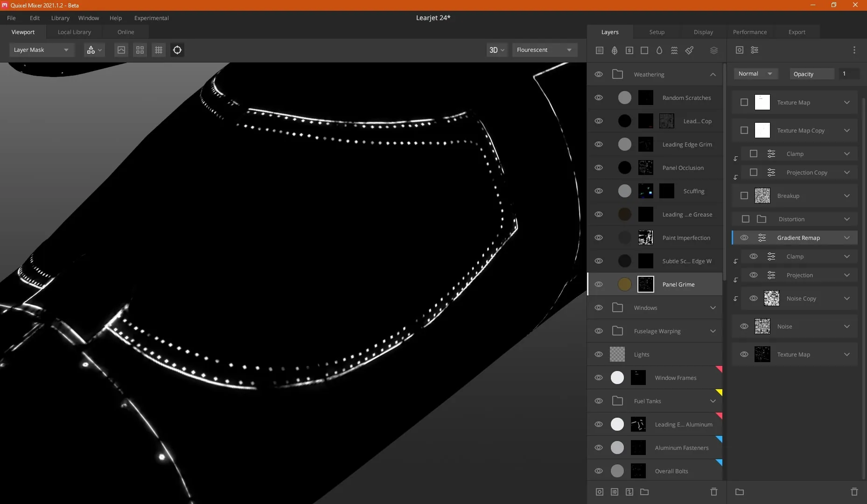Click the Window Frames white color swatch

[617, 378]
